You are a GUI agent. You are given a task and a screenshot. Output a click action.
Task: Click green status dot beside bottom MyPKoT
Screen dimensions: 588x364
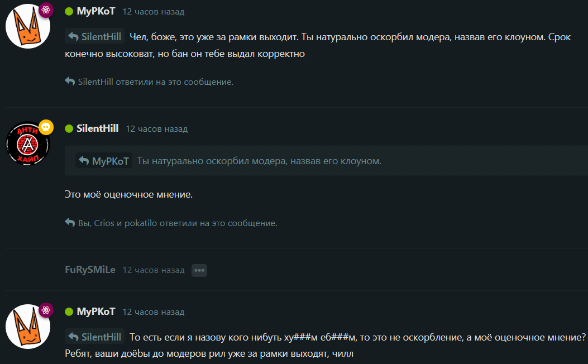point(69,312)
